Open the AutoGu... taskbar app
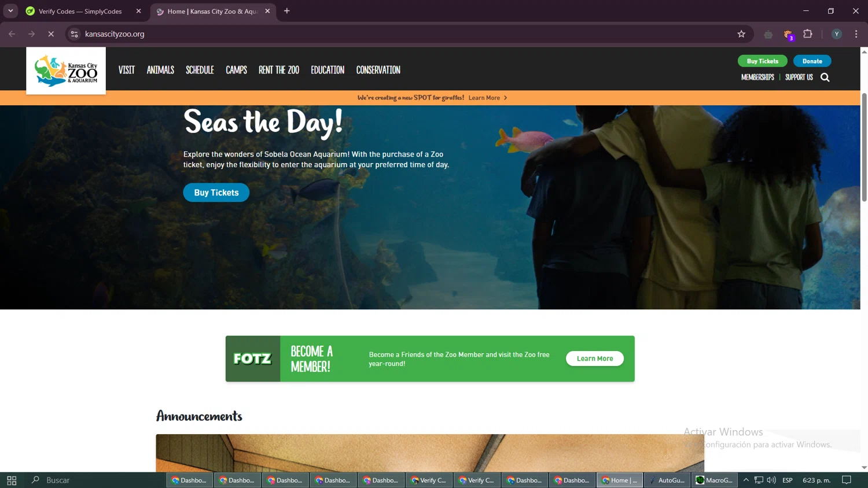Screen dimensions: 868x488 [667, 480]
